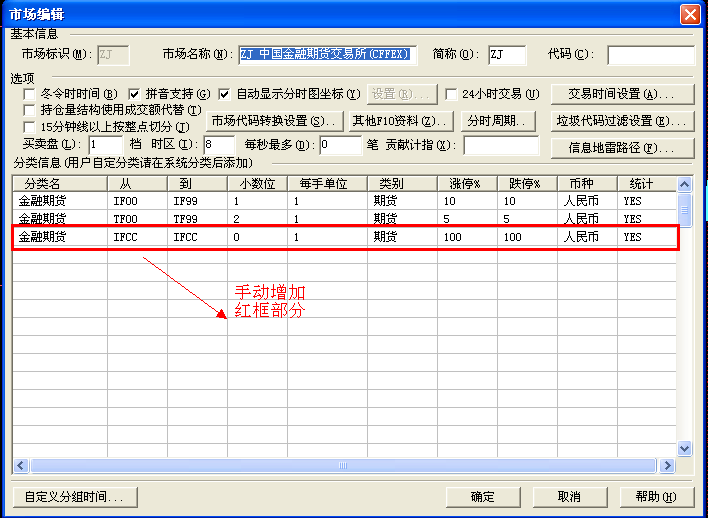
Task: Enable the 24小时交易 checkbox
Action: tap(451, 94)
